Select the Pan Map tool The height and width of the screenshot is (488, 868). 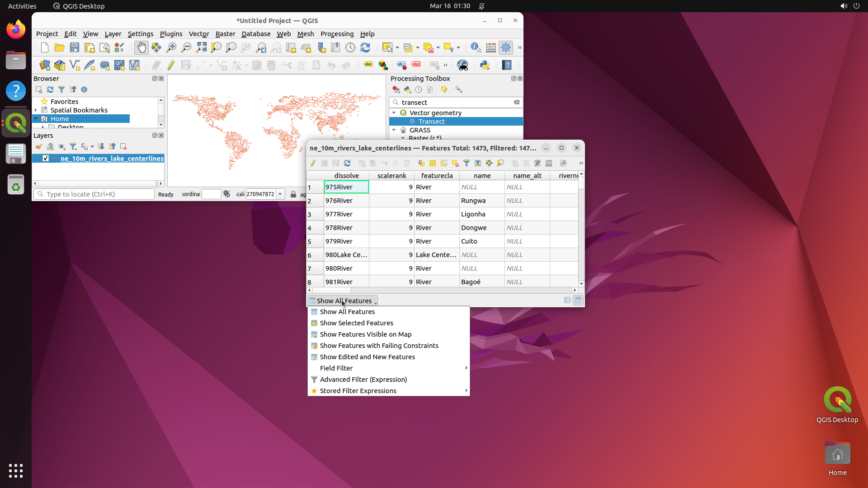[142, 47]
